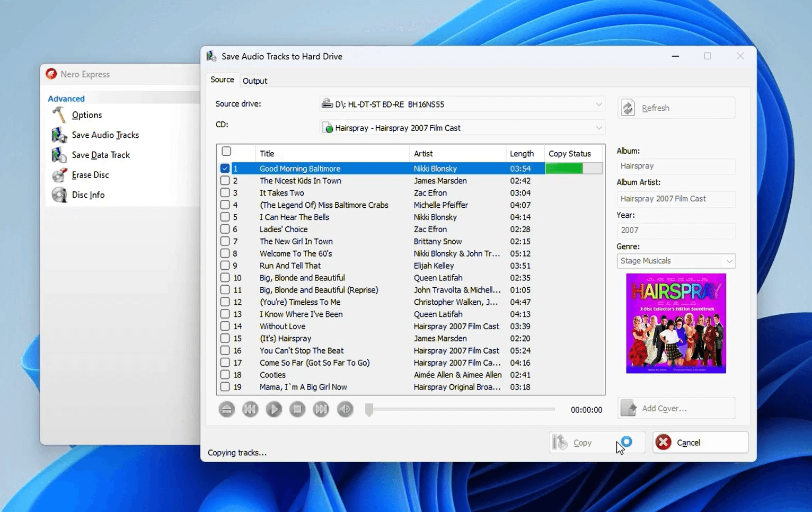812x512 pixels.
Task: Click the play button below the track list
Action: pyautogui.click(x=274, y=409)
